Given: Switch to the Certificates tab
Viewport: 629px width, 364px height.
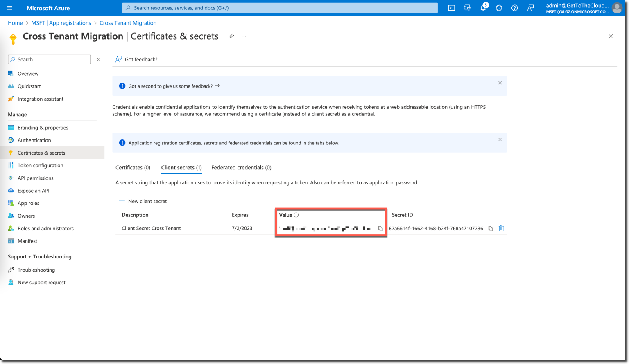Looking at the screenshot, I should pyautogui.click(x=133, y=167).
